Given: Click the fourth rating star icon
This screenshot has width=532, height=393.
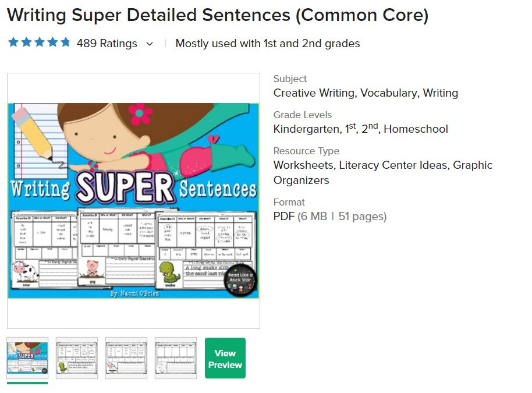Looking at the screenshot, I should pyautogui.click(x=52, y=42).
